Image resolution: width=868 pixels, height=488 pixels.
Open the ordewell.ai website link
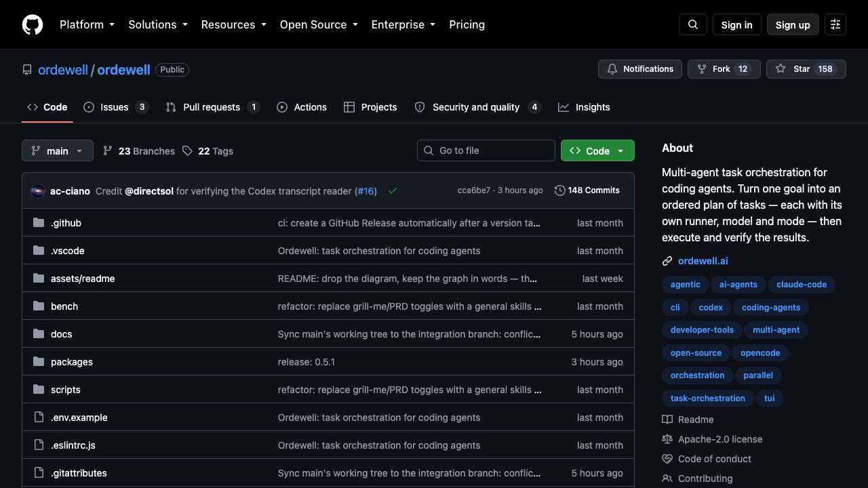tap(703, 261)
